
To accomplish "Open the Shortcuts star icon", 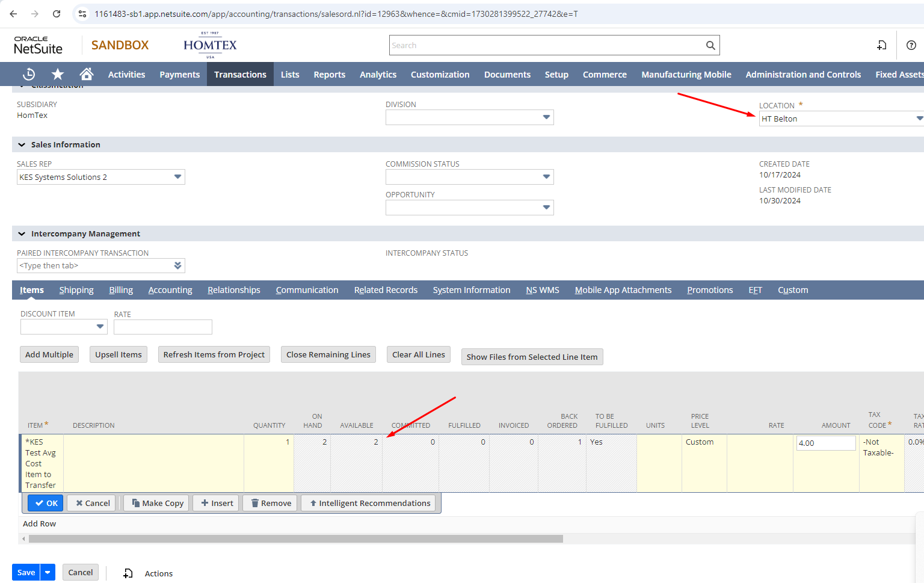I will tap(58, 74).
